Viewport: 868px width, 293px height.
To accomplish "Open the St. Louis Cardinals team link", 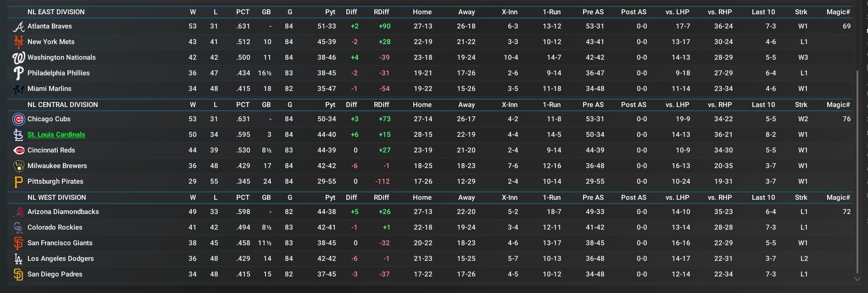I will (56, 135).
